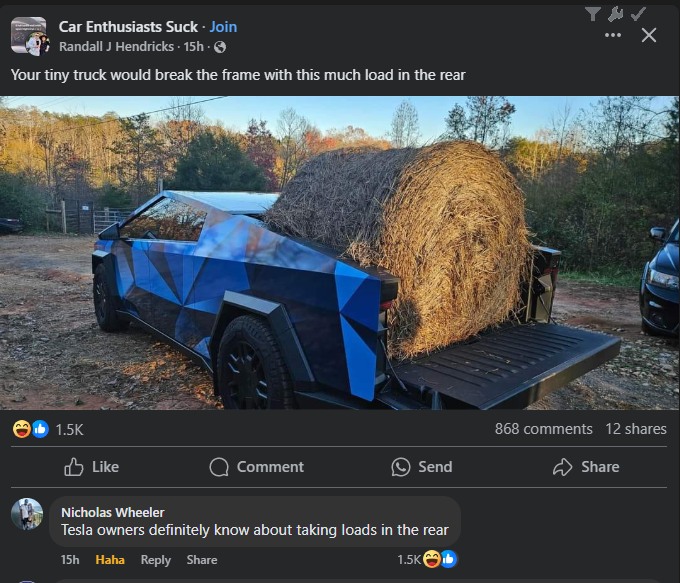This screenshot has height=583, width=680.
Task: Toggle the Haha reaction on the comment
Action: [110, 560]
